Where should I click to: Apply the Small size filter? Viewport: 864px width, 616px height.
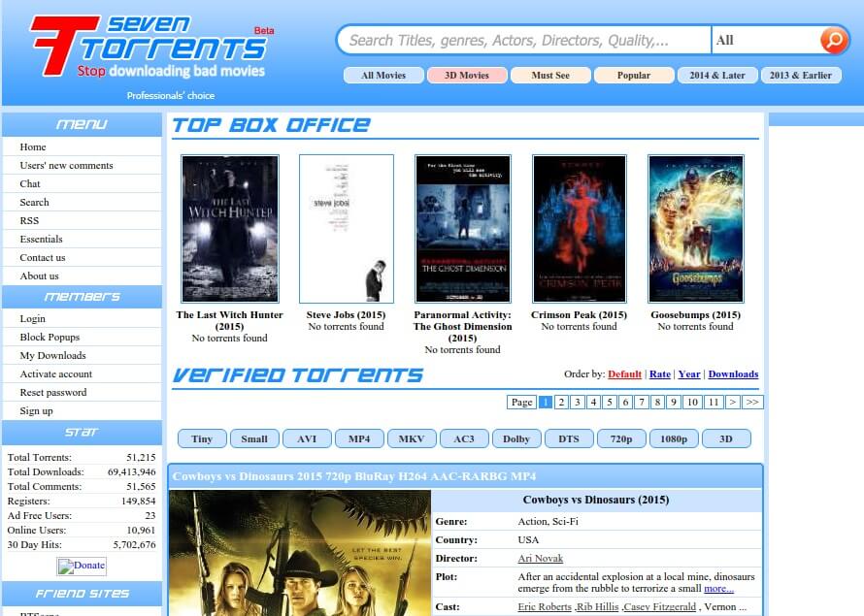coord(254,438)
